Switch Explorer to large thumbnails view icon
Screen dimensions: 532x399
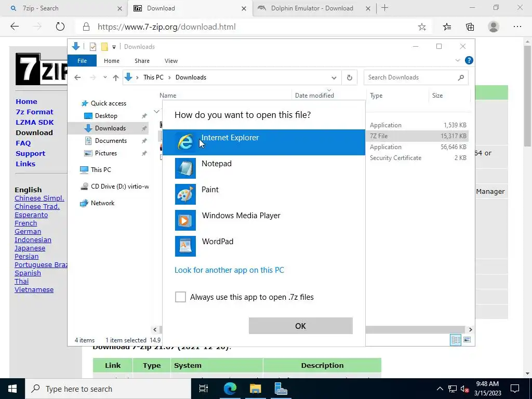pyautogui.click(x=467, y=340)
